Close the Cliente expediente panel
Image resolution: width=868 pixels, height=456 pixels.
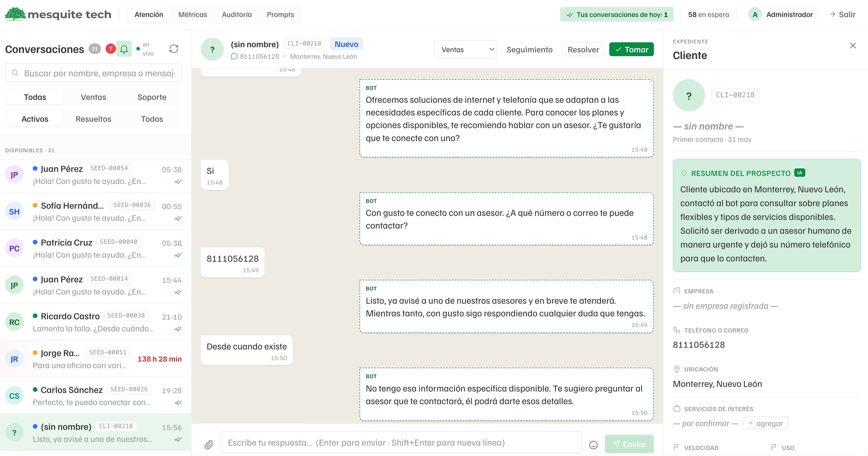click(x=853, y=45)
